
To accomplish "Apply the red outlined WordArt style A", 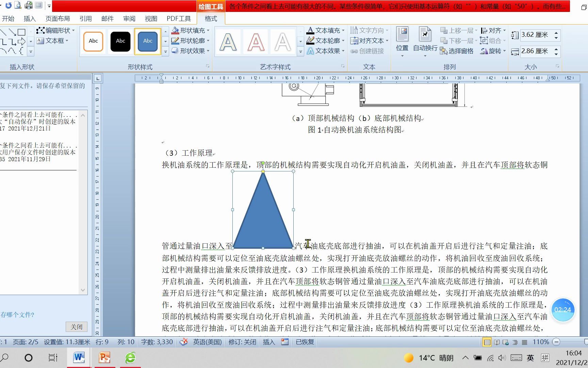I will tap(256, 42).
